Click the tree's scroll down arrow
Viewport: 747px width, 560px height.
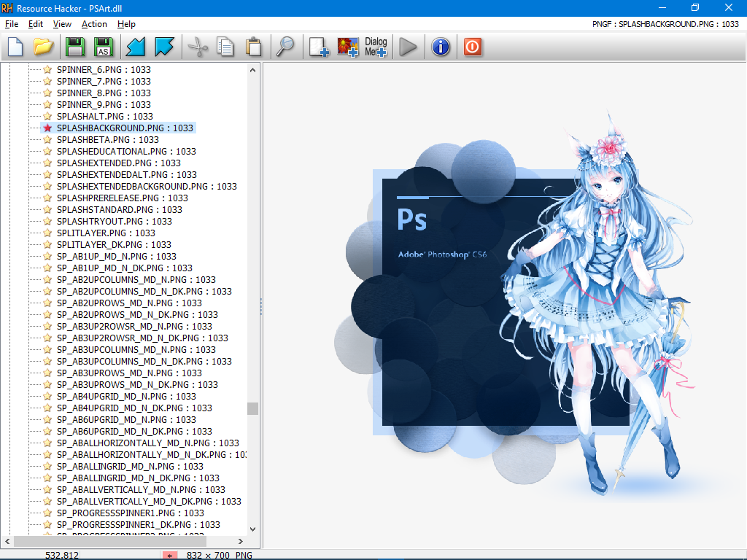(x=253, y=529)
